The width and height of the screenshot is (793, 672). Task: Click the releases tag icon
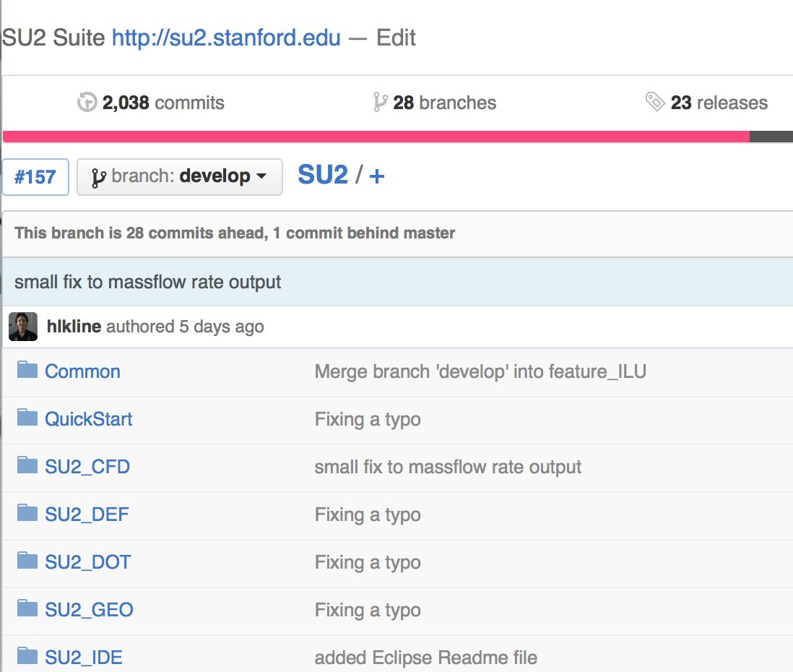tap(655, 102)
